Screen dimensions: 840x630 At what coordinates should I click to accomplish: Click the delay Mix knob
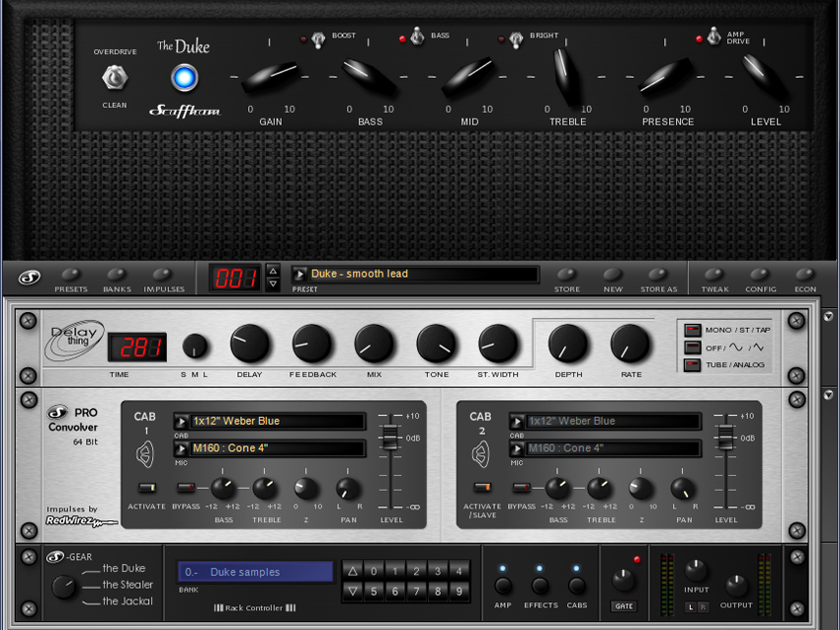(374, 345)
